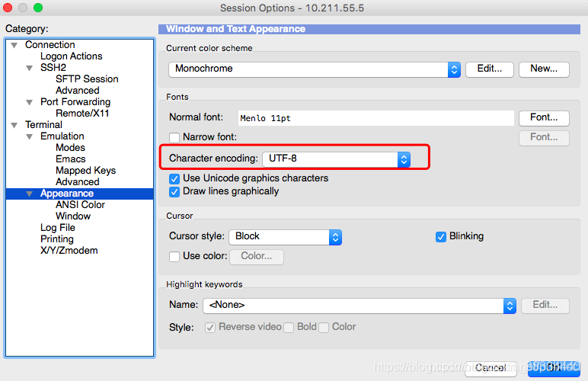Image resolution: width=588 pixels, height=381 pixels.
Task: Click Font... button for Normal font
Action: pos(544,118)
